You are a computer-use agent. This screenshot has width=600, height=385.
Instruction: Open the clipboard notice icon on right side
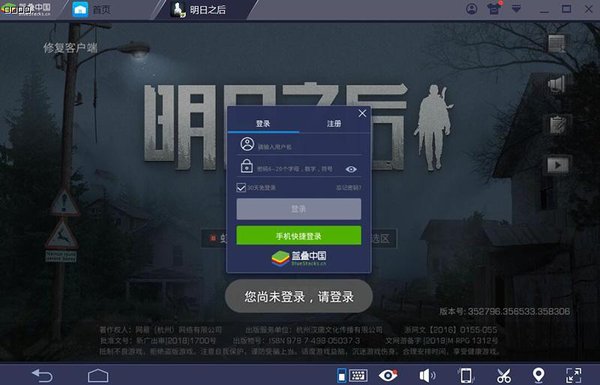(x=558, y=124)
